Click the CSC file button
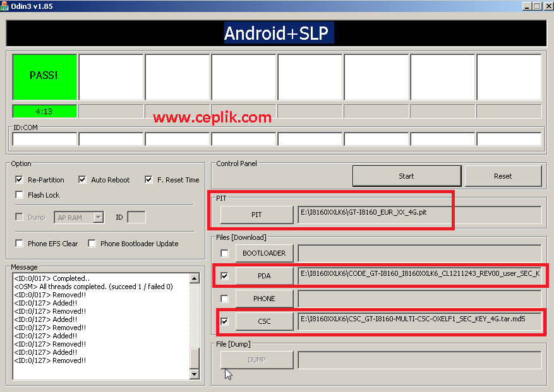 (x=264, y=321)
